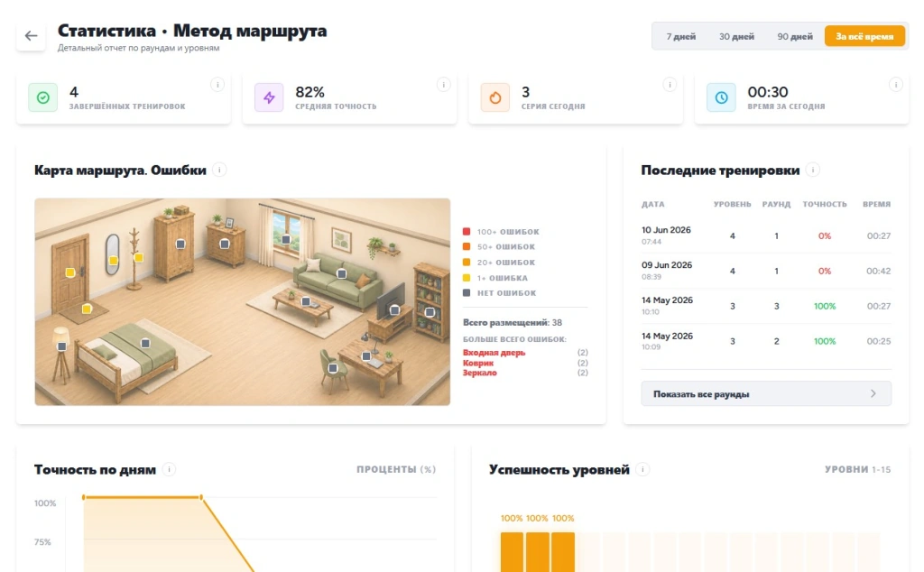The width and height of the screenshot is (924, 572).
Task: Click the gray marker on the window
Action: point(286,240)
